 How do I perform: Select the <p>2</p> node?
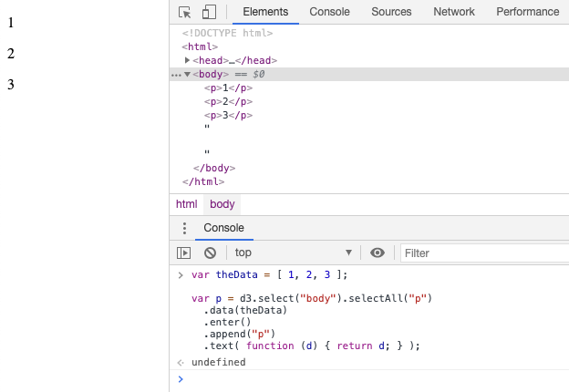pyautogui.click(x=228, y=102)
